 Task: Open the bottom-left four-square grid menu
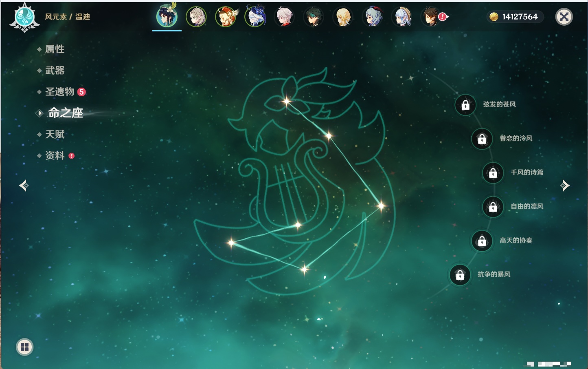click(x=24, y=347)
